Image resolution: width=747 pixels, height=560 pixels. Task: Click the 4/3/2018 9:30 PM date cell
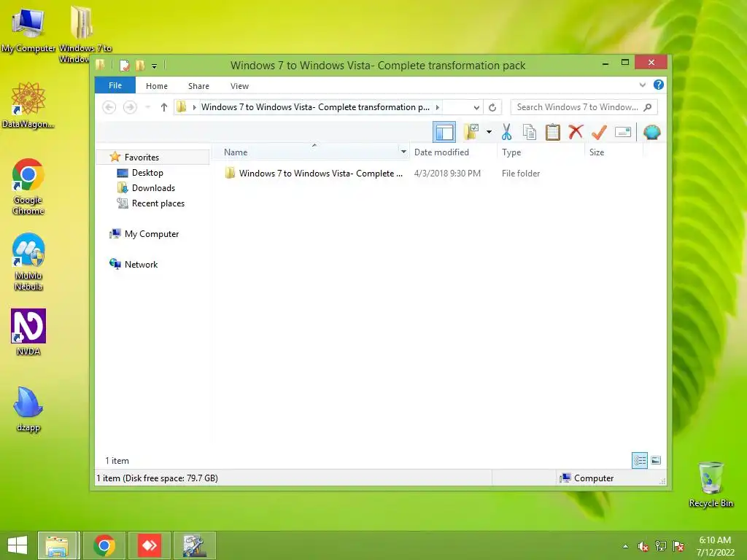point(447,174)
